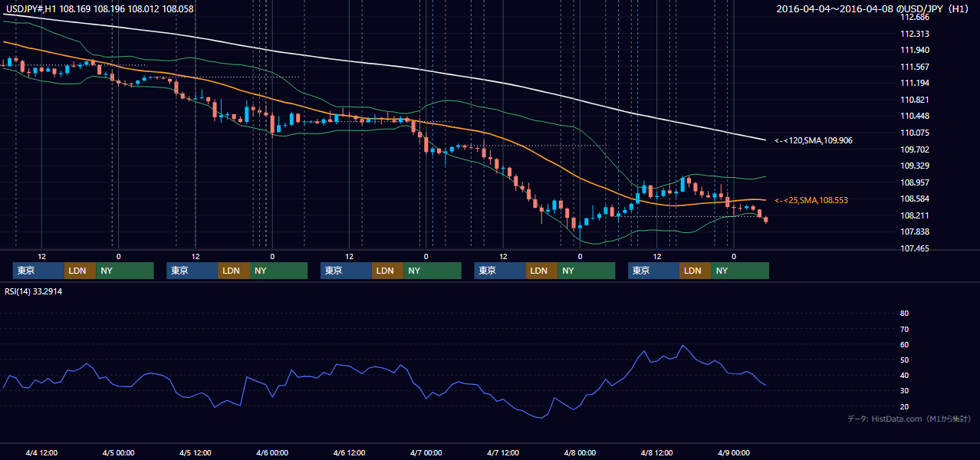The height and width of the screenshot is (460, 980).
Task: Click price axis value 111.940
Action: [915, 50]
